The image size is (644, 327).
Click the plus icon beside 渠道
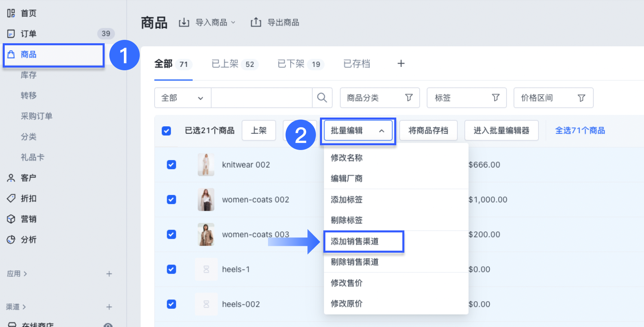click(x=109, y=307)
